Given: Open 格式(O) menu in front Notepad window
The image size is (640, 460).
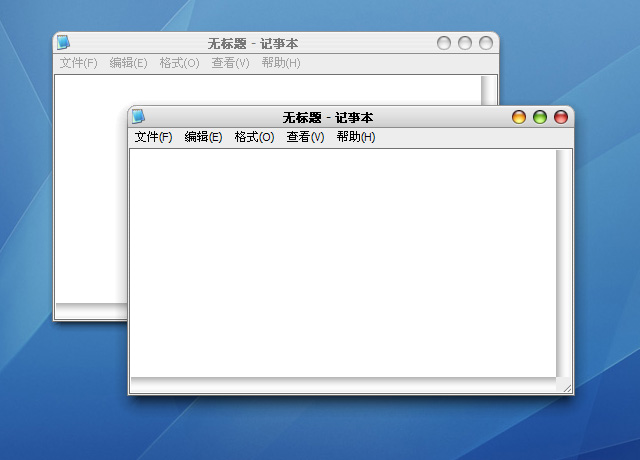Looking at the screenshot, I should (254, 137).
